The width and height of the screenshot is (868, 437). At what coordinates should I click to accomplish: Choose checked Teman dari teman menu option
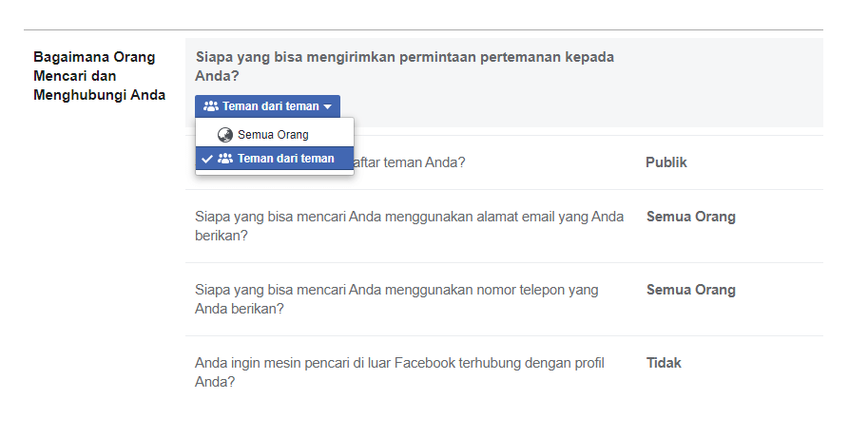point(275,159)
